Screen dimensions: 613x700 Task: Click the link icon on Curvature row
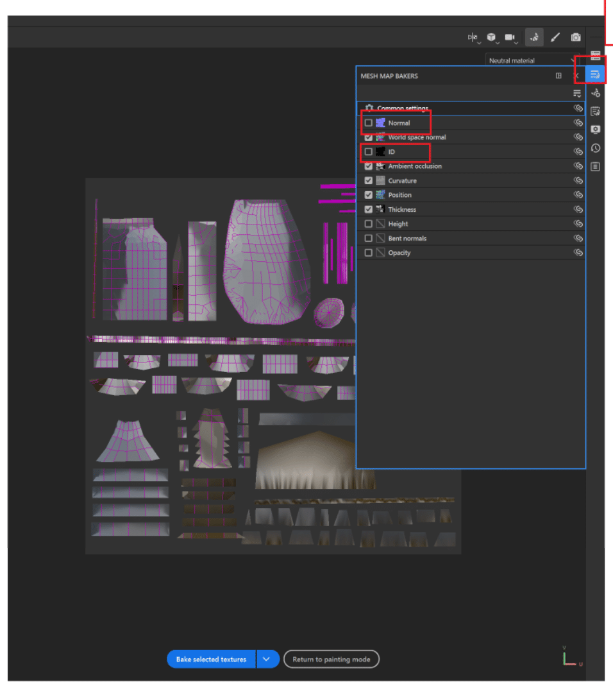(x=578, y=180)
